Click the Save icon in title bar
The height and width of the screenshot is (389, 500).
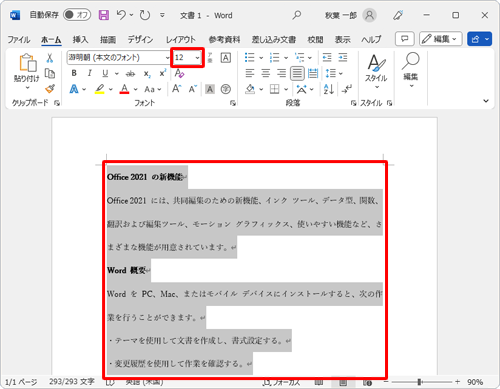coord(104,15)
